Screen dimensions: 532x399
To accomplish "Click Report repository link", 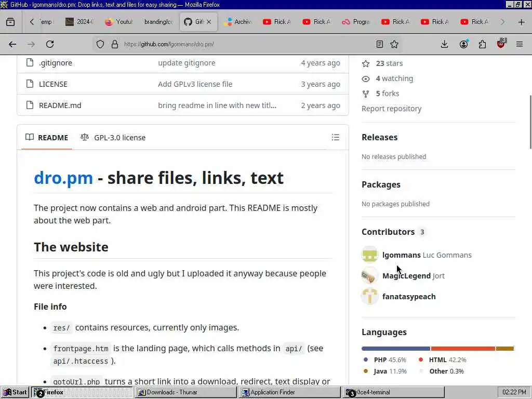I will pos(392,109).
